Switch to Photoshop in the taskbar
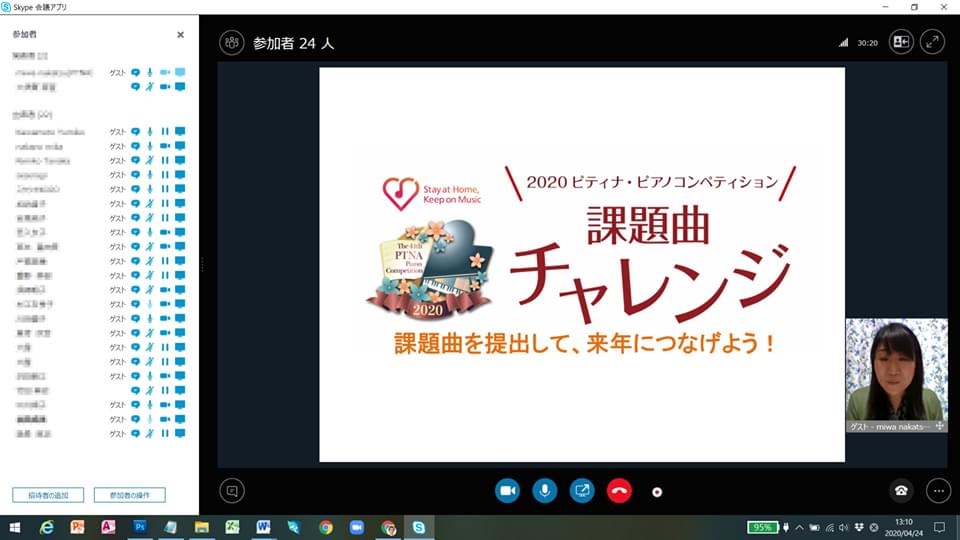Screen dimensions: 960x540 click(x=140, y=527)
